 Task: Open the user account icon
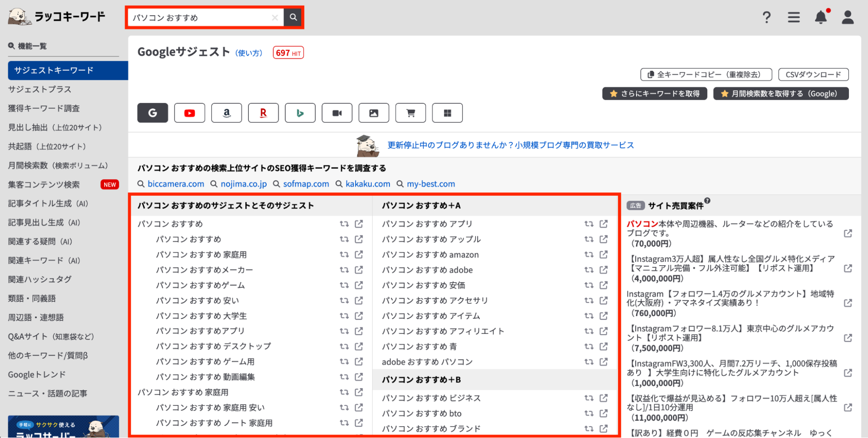(x=848, y=17)
